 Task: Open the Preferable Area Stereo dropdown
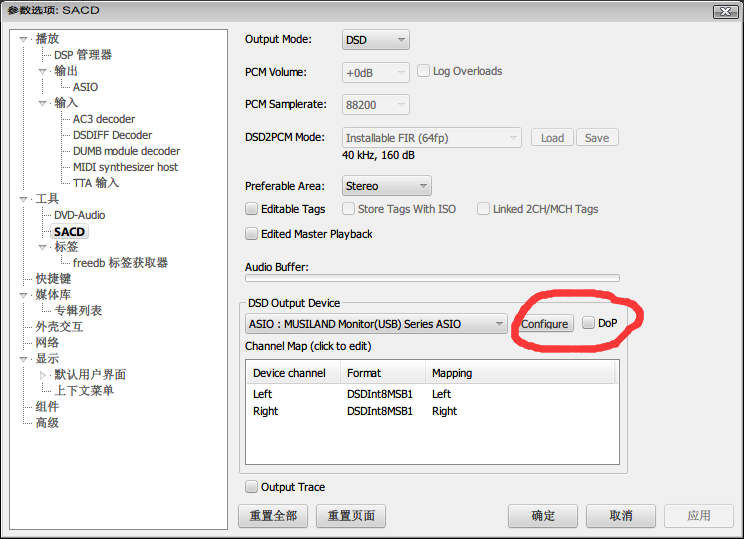386,186
